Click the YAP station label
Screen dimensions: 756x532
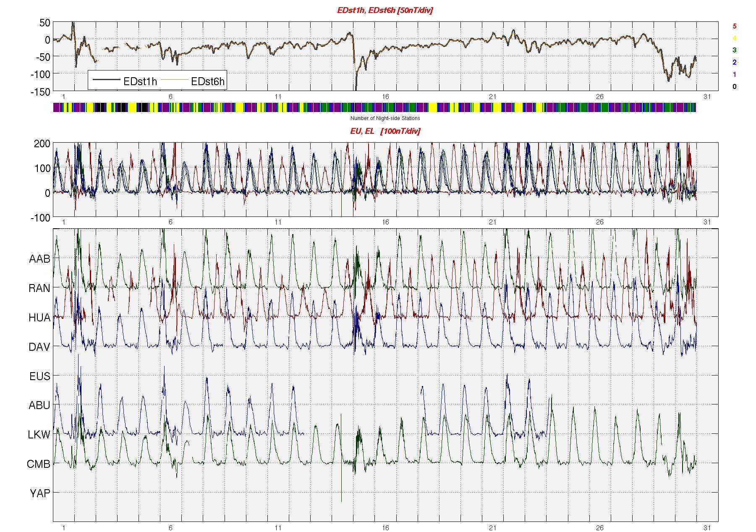[x=40, y=494]
